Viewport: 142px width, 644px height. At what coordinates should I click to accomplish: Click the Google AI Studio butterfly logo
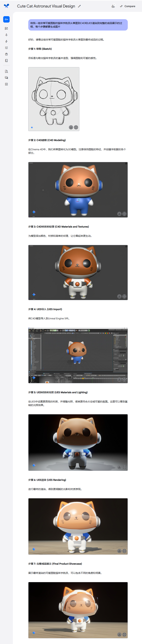coord(6,6)
